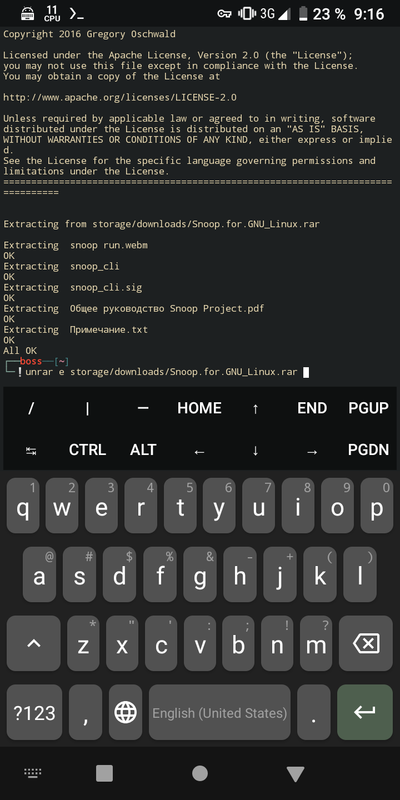Tap the q key
400x800 pixels.
23,506
